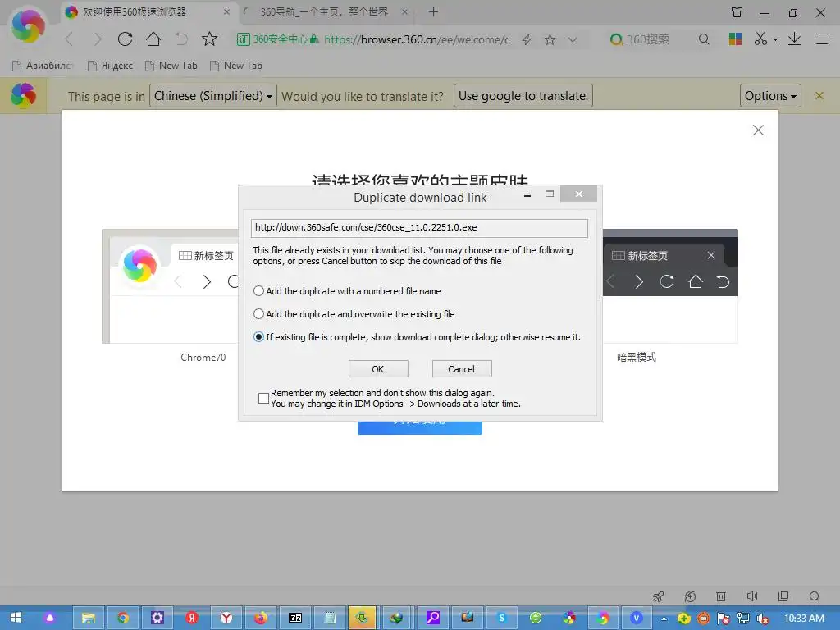Click the rocket accelerator icon in status bar
The image size is (840, 630).
pos(659,596)
